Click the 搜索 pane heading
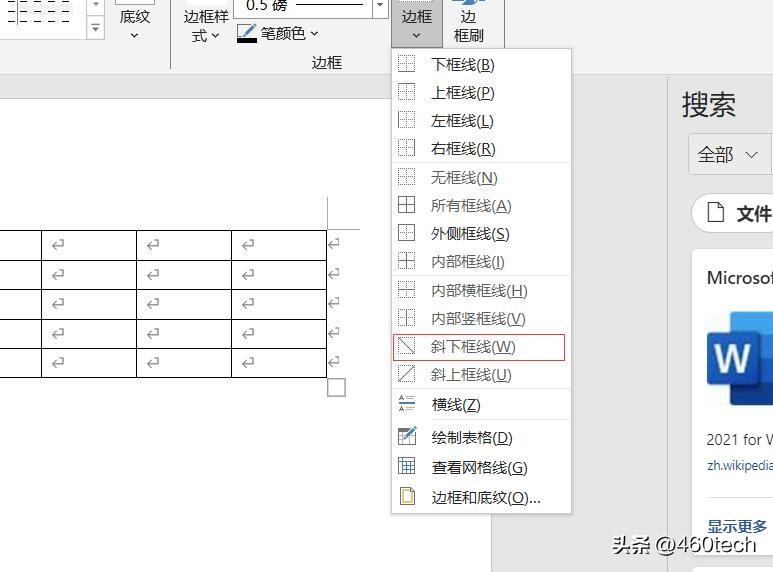 [x=709, y=105]
